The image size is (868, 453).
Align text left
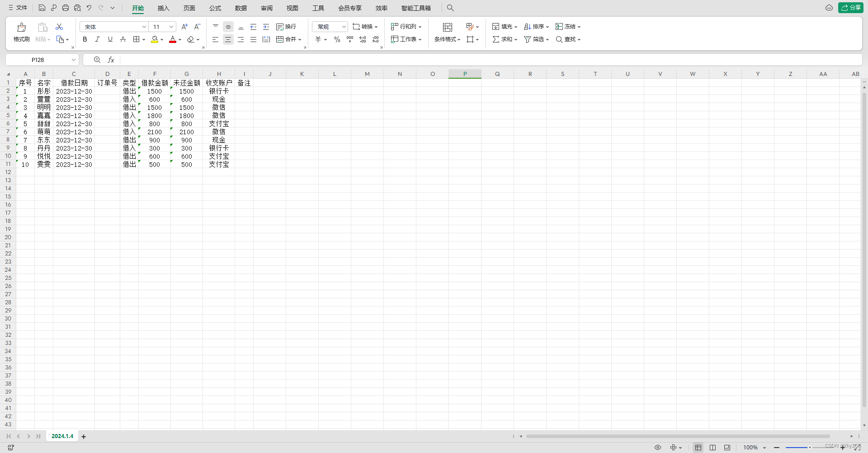pos(216,39)
